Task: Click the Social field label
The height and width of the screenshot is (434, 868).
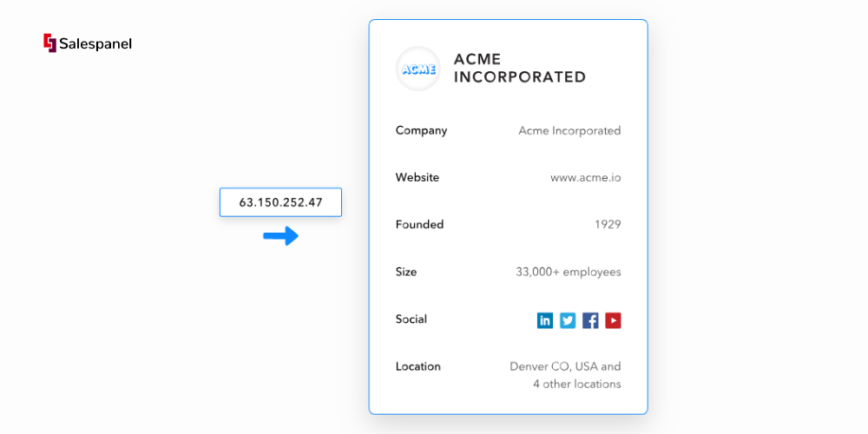Action: point(411,319)
